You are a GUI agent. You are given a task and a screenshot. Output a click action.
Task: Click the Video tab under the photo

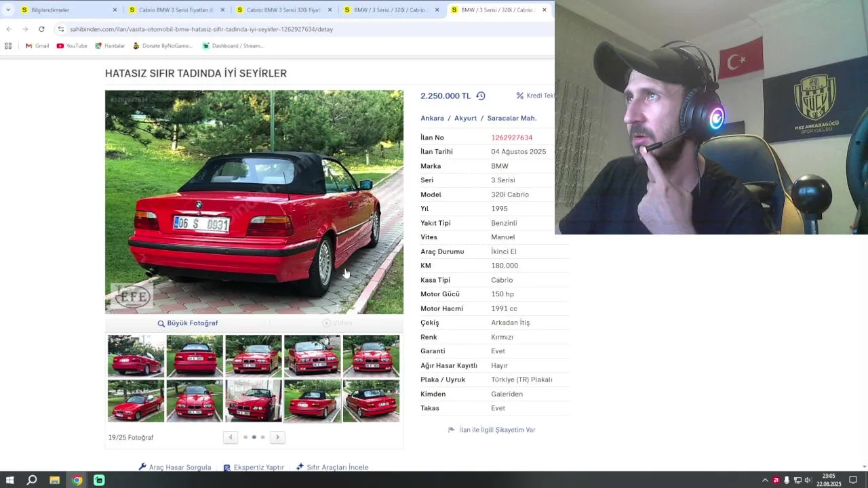[x=337, y=323]
